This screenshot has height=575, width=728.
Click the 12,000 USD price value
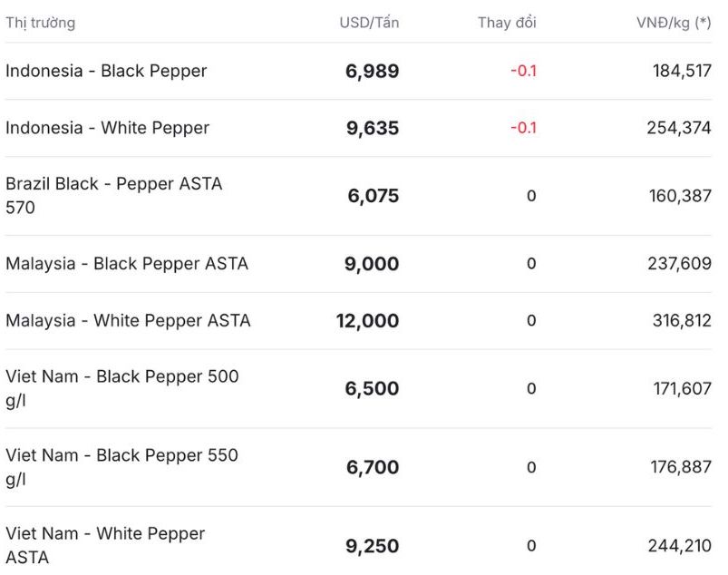(367, 321)
